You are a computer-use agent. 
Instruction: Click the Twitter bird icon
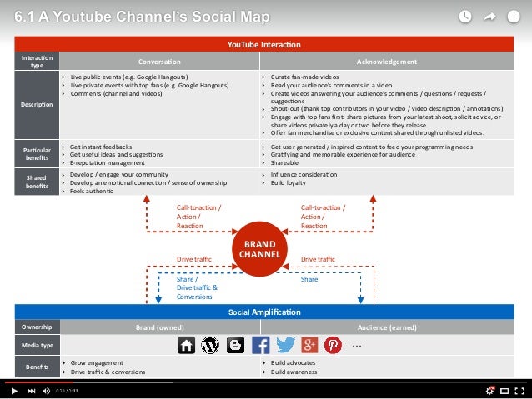click(285, 345)
